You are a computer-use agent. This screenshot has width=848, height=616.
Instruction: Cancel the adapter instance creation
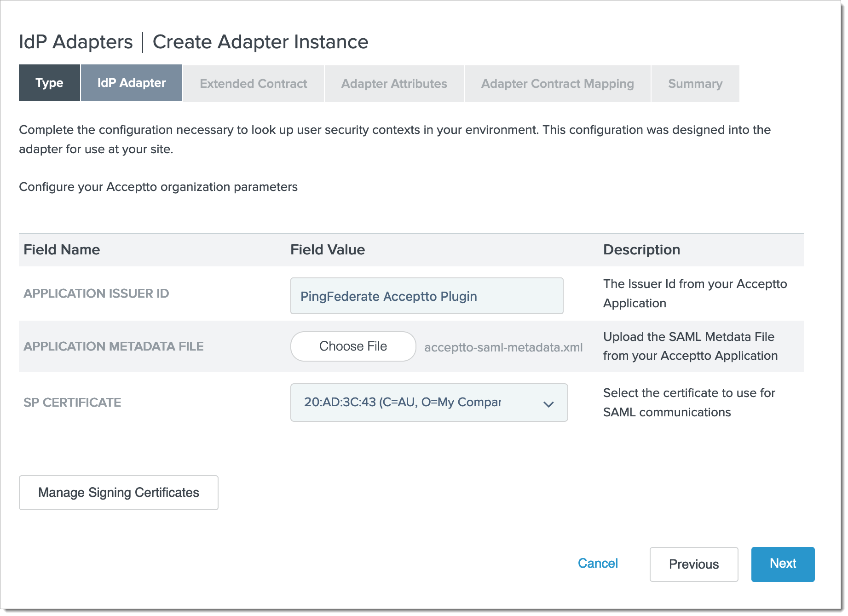pos(598,564)
